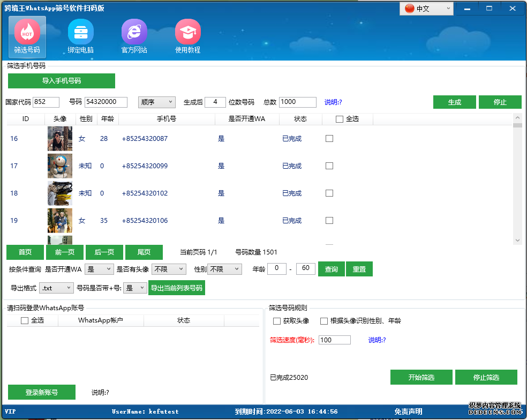
Task: Go to 尾页 last page
Action: coord(144,252)
